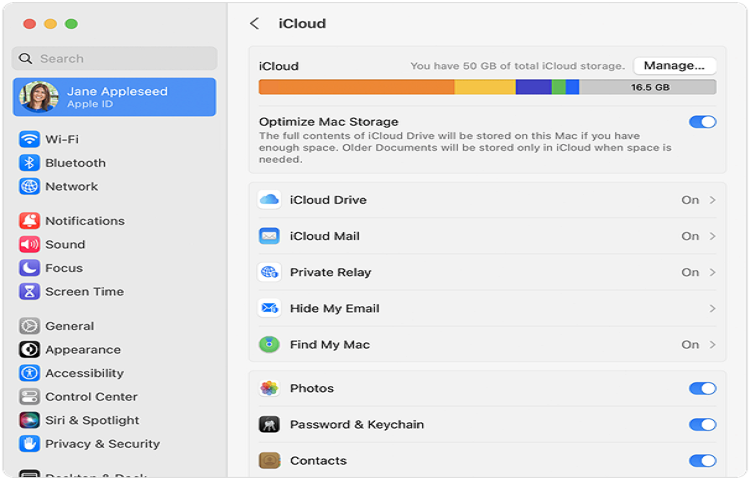Click the iCloud Mail envelope icon

(x=269, y=236)
